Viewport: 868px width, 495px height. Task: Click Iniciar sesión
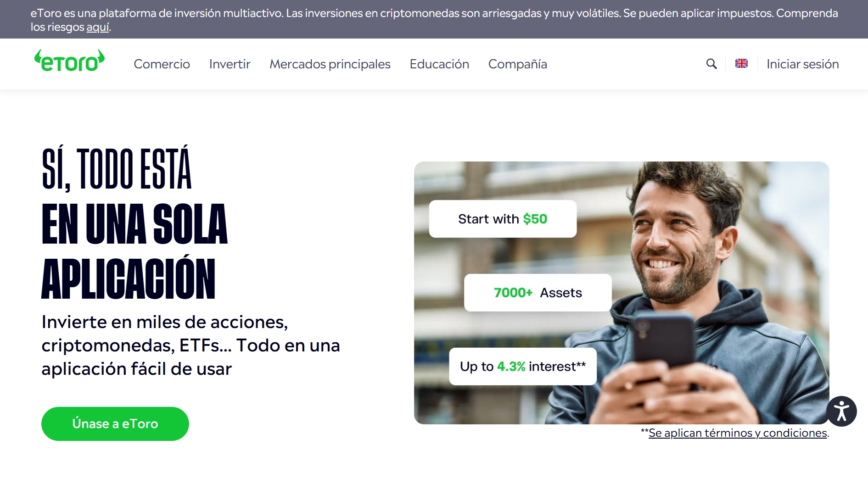tap(802, 64)
